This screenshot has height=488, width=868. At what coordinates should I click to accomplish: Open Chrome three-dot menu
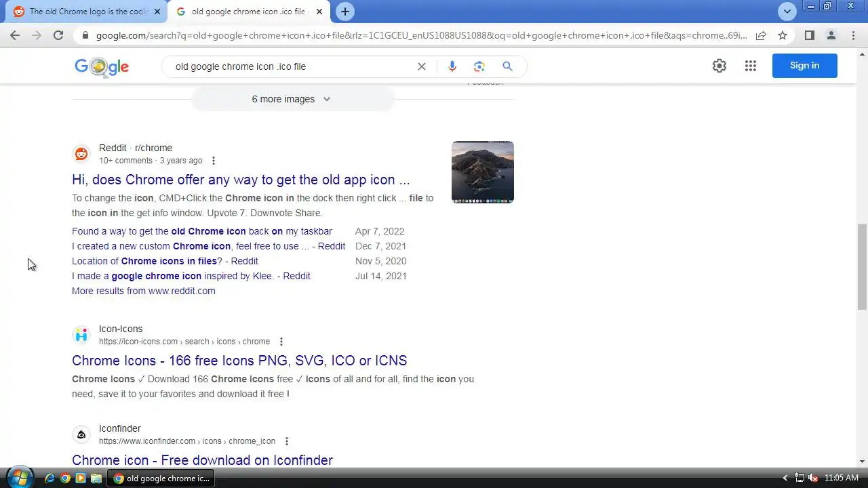point(853,35)
